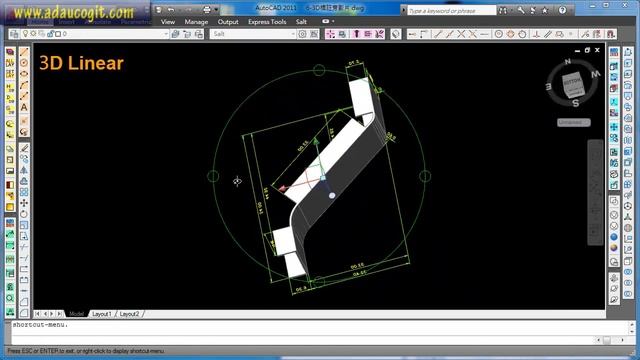
Task: Select the Text "A" tool
Action: click(24, 107)
